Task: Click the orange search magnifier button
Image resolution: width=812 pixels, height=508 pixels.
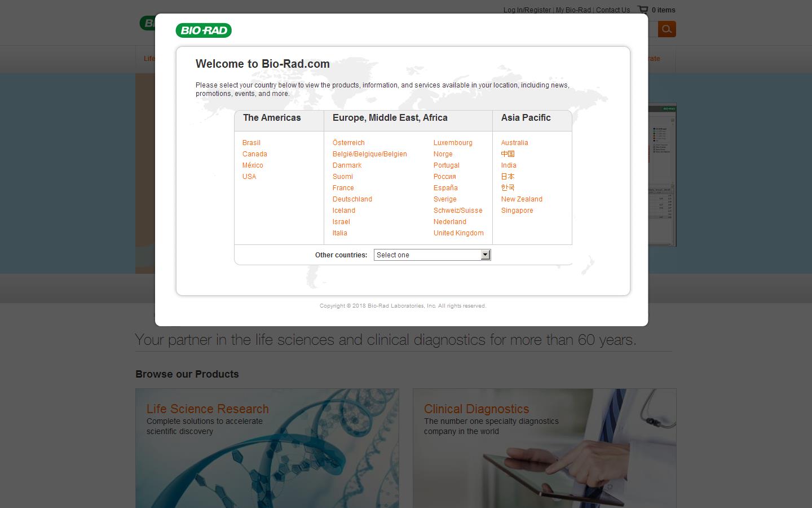Action: 667,29
